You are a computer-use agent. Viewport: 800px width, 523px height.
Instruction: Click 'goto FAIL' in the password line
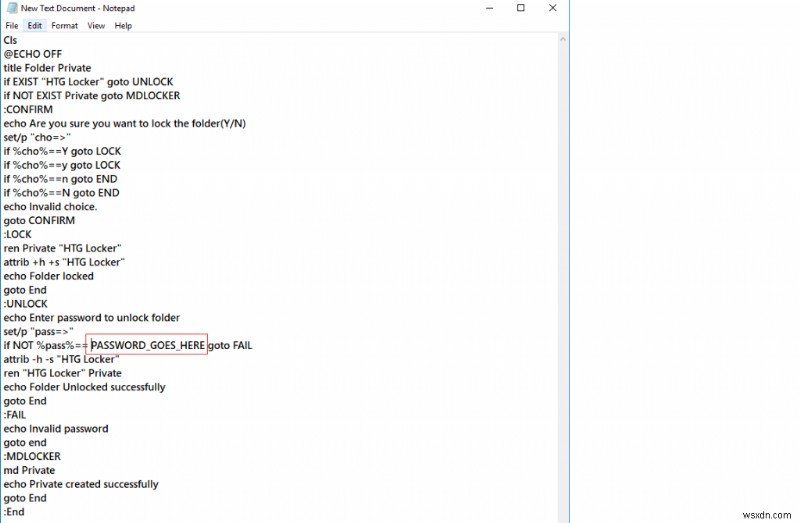230,345
